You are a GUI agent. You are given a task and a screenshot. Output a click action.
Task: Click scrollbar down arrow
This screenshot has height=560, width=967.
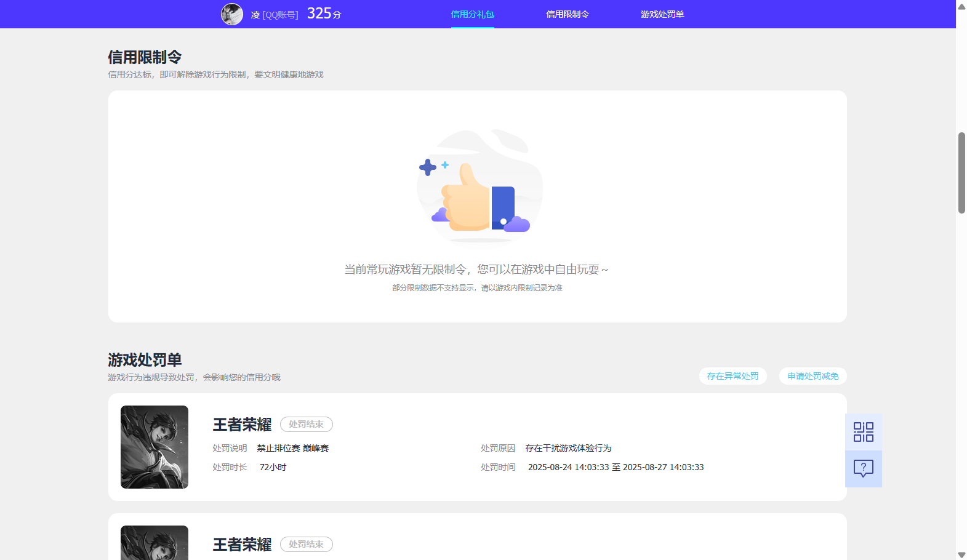pos(961,554)
